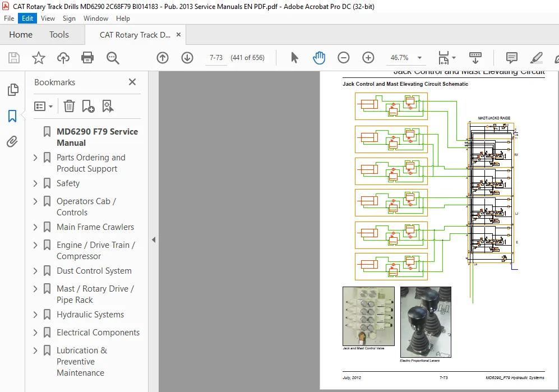Click the zoom percentage field 46.7%
This screenshot has height=392, width=559.
(399, 58)
